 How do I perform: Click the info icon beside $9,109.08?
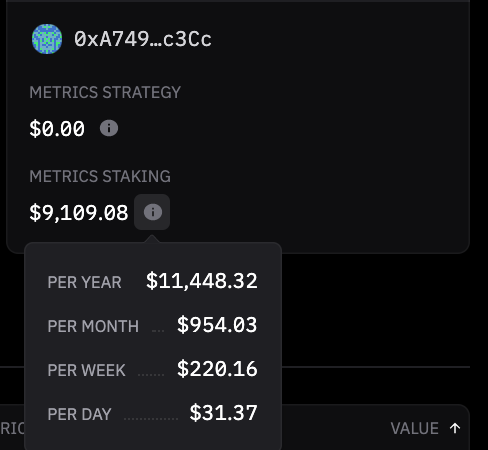click(x=152, y=212)
